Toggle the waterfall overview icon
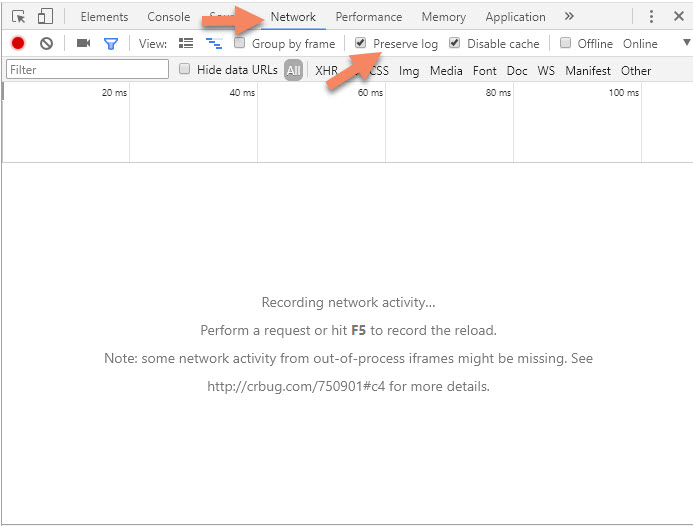 point(213,44)
